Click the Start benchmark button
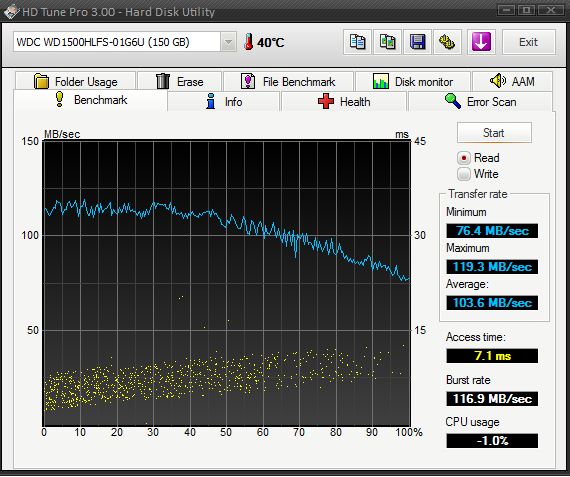 tap(494, 133)
